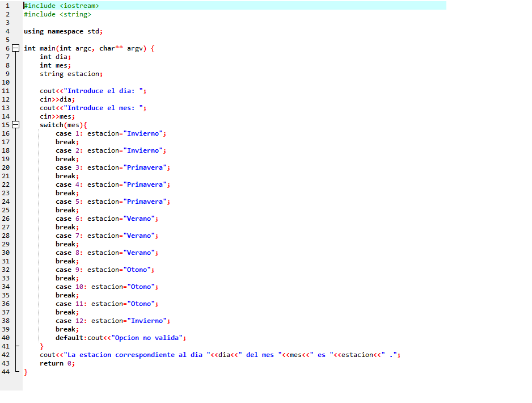The height and width of the screenshot is (403, 532).
Task: Click line number 10 in the gutter
Action: point(6,82)
